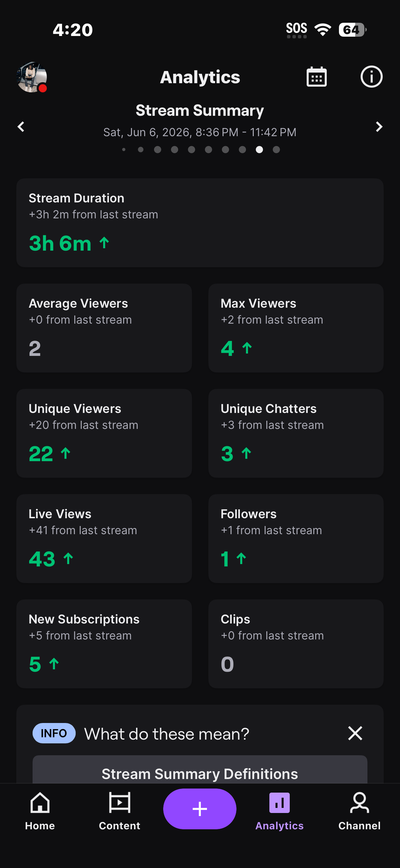The width and height of the screenshot is (400, 868).
Task: Select the second pagination dot
Action: [x=140, y=149]
